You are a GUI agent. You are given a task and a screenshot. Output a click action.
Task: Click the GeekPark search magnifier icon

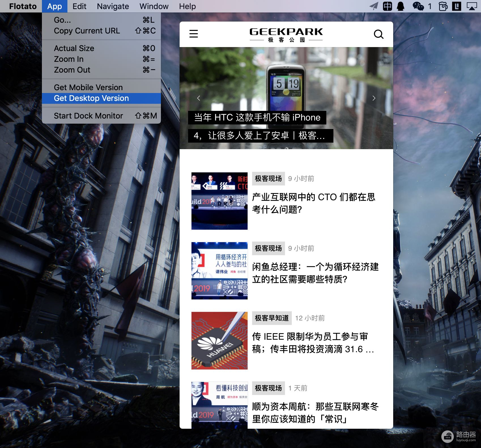pyautogui.click(x=378, y=34)
